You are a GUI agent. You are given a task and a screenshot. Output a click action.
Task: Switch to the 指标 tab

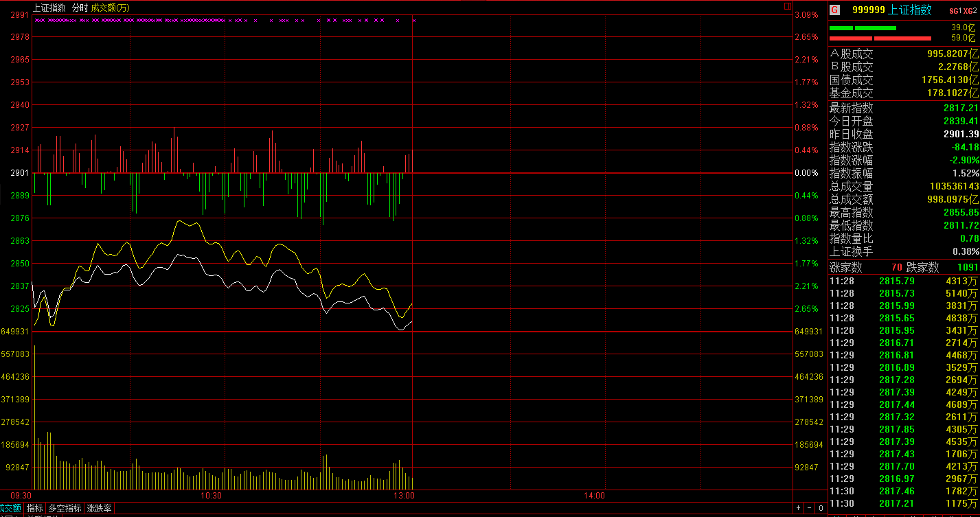[x=34, y=509]
